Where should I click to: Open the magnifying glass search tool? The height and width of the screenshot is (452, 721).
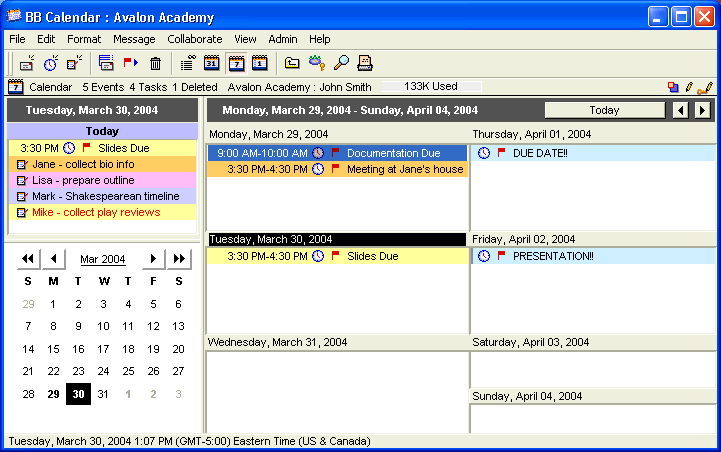[341, 63]
